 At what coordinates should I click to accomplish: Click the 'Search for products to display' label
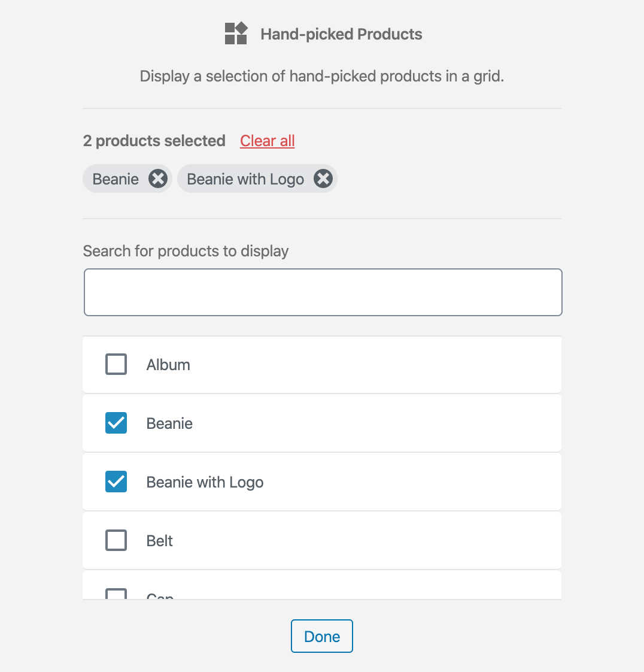(x=186, y=251)
